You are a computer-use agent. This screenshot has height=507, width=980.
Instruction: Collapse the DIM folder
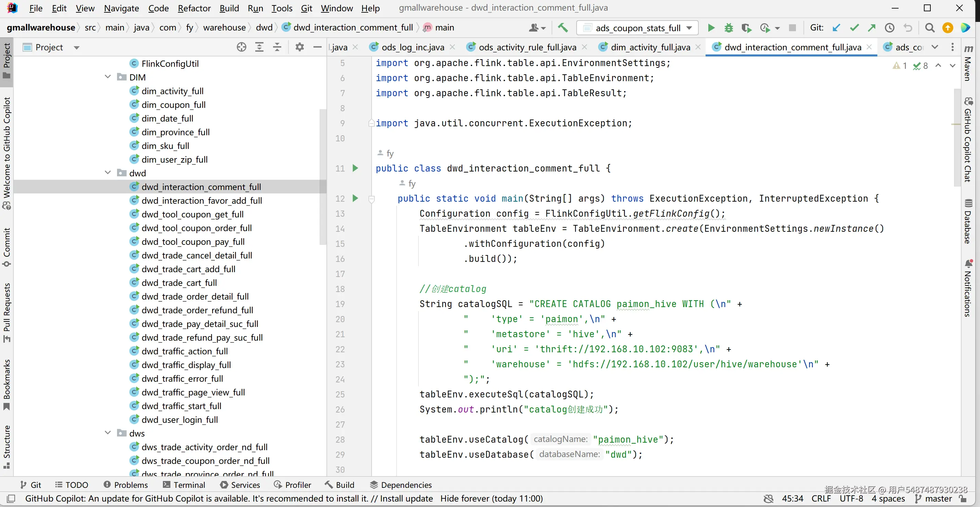108,77
